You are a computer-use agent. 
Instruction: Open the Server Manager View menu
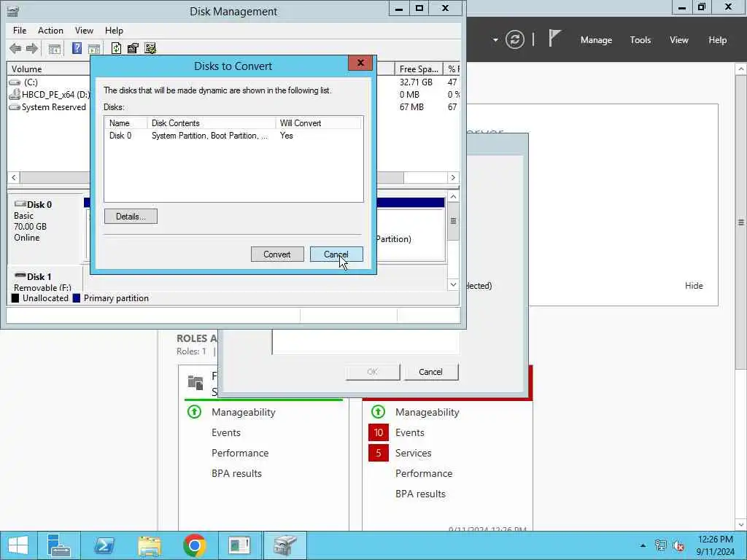point(679,40)
